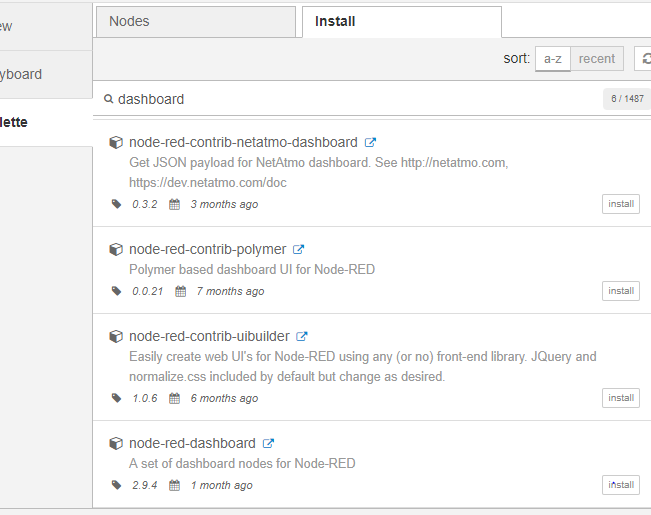The height and width of the screenshot is (515, 651).
Task: Click version number 2.9.4
Action: [144, 485]
